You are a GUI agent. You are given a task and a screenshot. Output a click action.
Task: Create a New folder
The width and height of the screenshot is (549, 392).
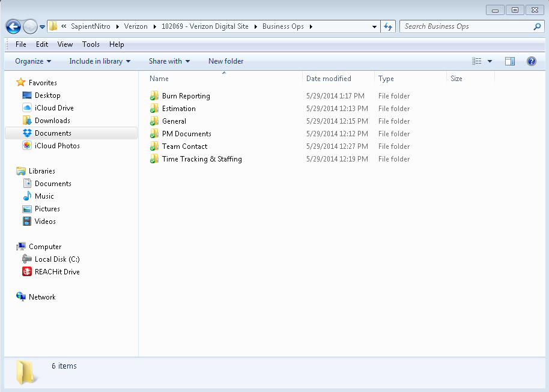point(226,61)
